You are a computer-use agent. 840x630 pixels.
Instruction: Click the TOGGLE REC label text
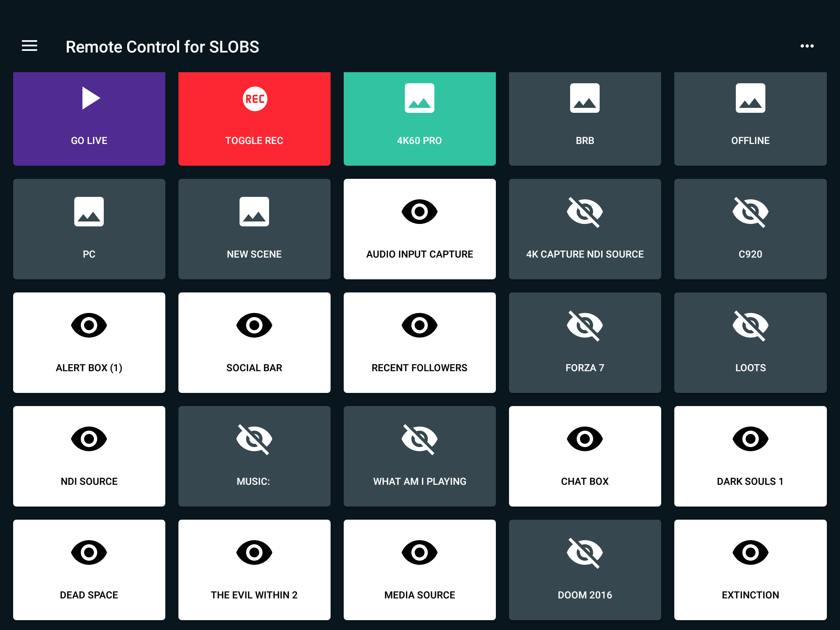point(254,141)
